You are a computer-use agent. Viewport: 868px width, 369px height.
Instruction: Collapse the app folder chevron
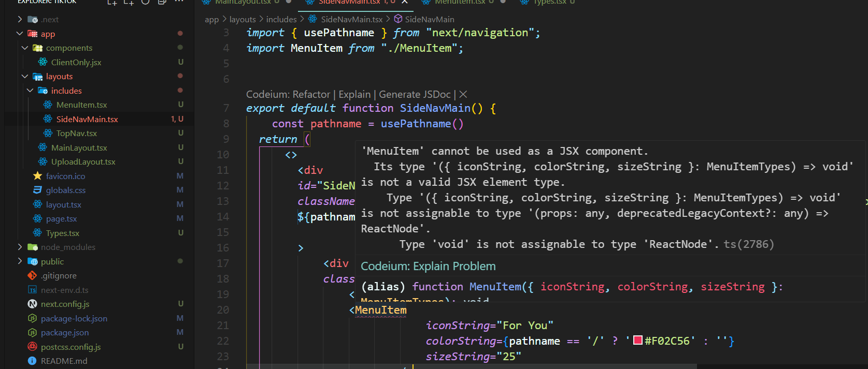[20, 34]
